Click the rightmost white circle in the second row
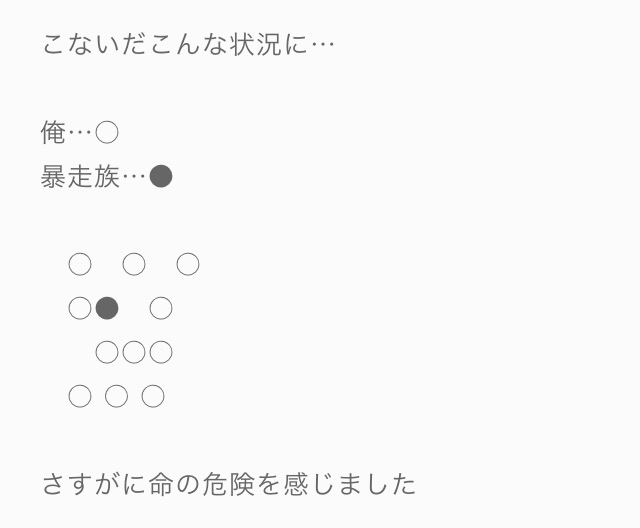 (161, 308)
